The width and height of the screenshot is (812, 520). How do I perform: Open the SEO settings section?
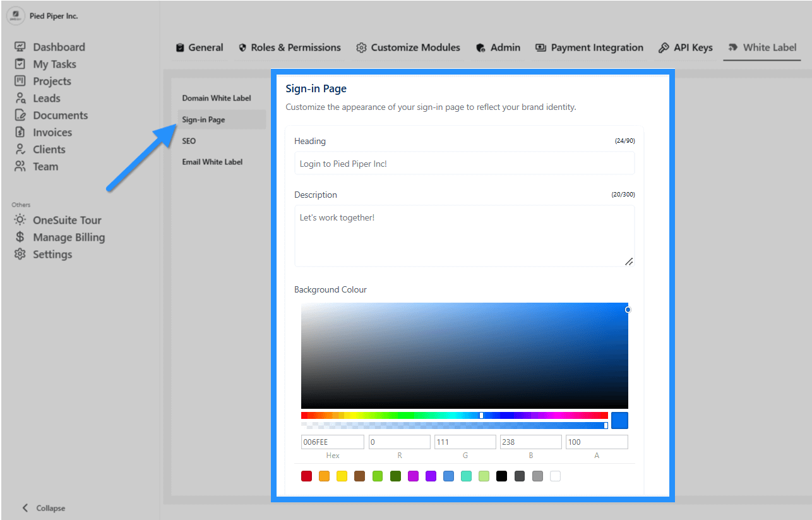click(188, 140)
